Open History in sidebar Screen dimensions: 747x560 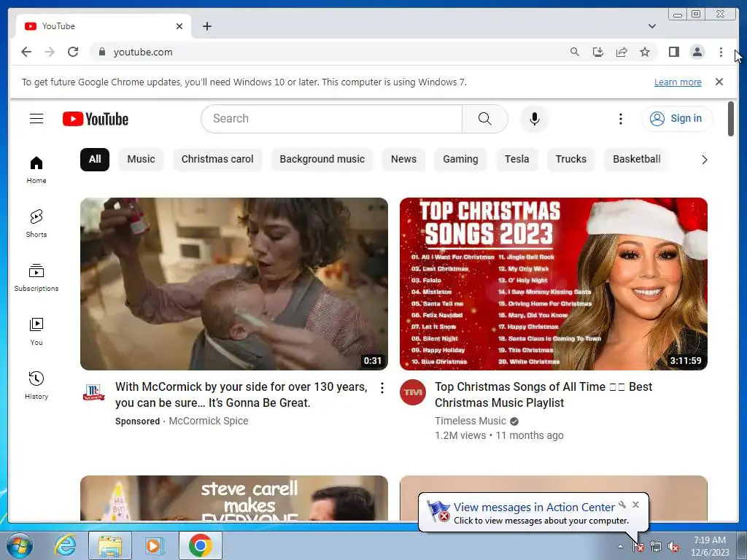(36, 385)
